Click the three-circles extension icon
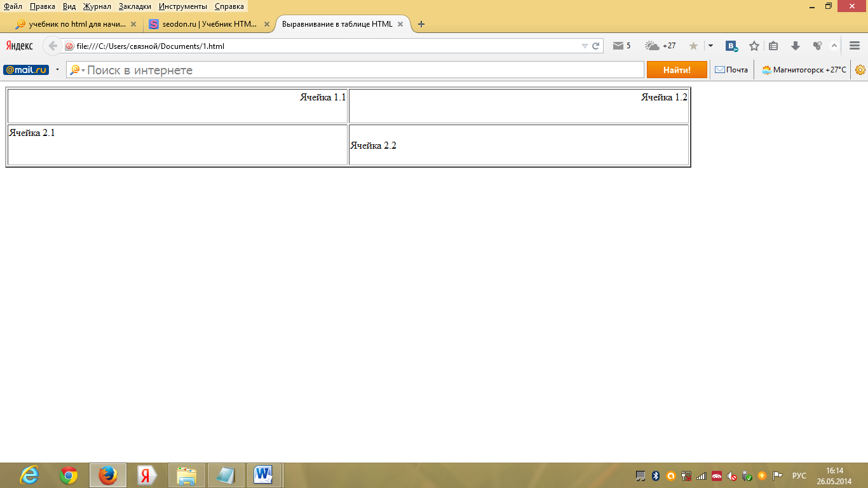 817,46
